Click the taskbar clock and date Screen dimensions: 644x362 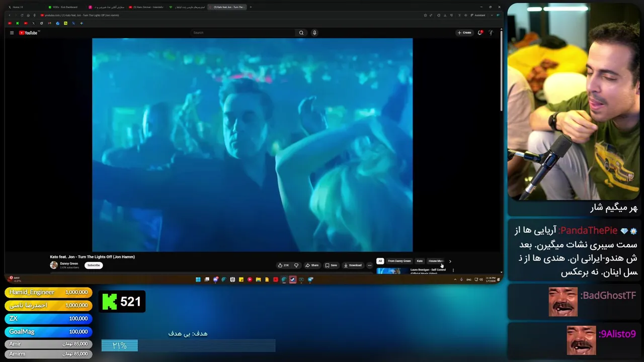[491, 280]
